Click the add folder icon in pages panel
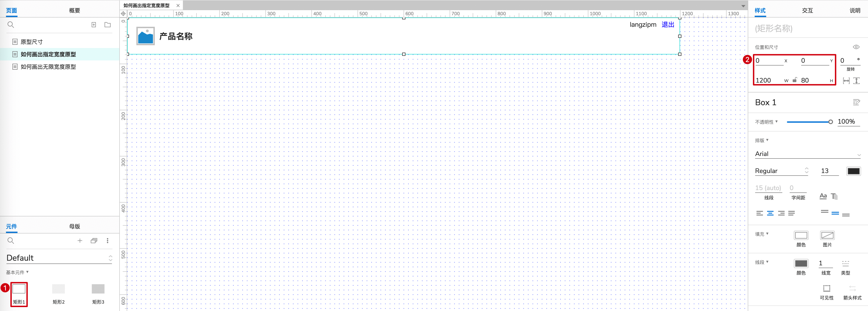The image size is (868, 311). [x=108, y=25]
